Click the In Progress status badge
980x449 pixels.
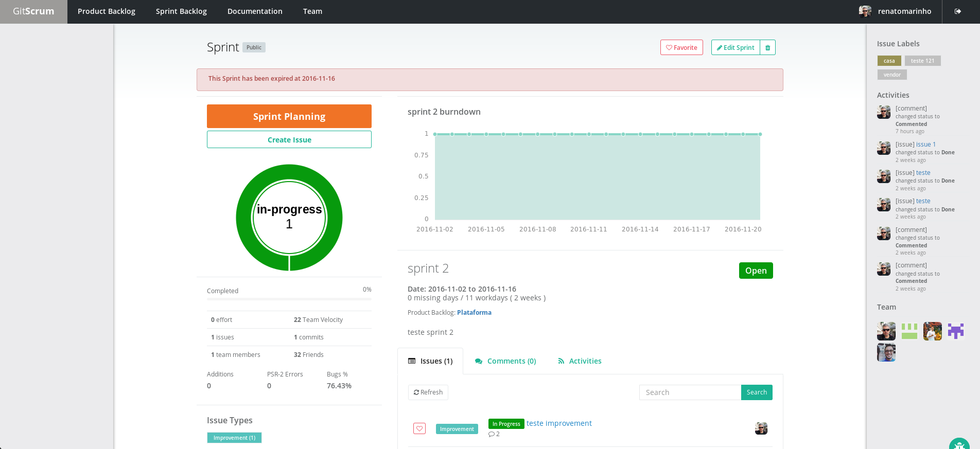(x=506, y=424)
